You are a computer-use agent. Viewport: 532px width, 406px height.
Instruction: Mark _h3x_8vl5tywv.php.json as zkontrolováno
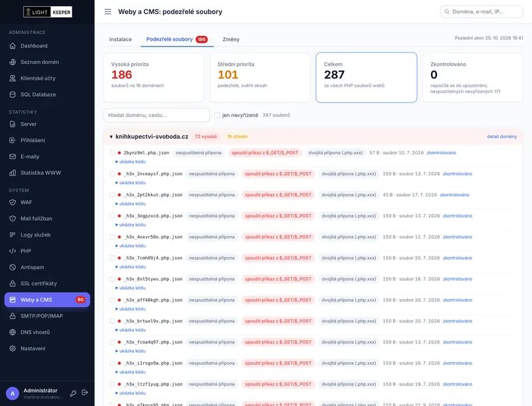[x=458, y=279]
